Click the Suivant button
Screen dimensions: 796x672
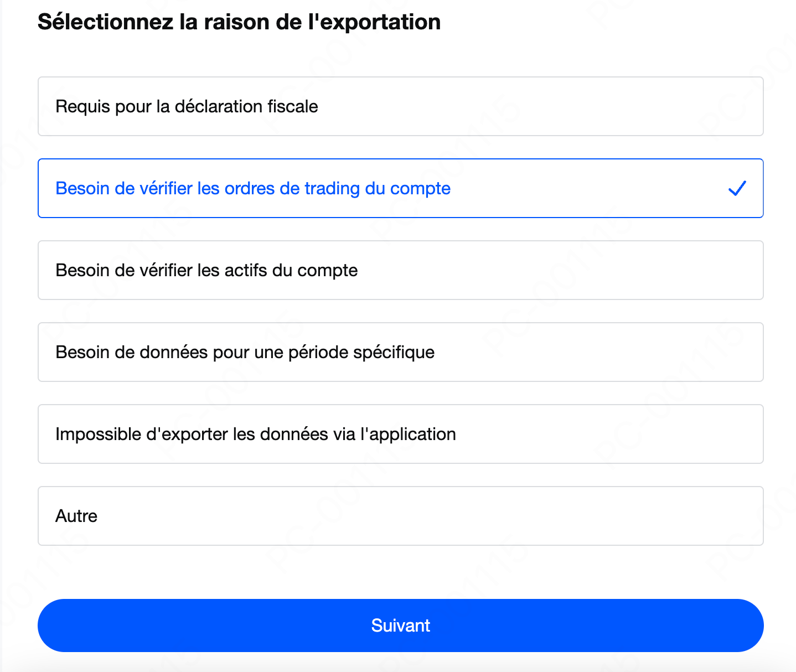400,626
